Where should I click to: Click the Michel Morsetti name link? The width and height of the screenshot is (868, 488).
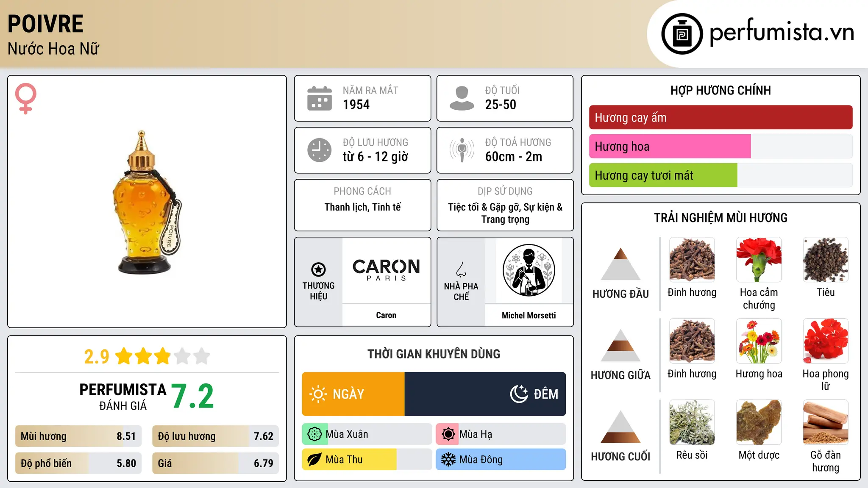click(529, 315)
